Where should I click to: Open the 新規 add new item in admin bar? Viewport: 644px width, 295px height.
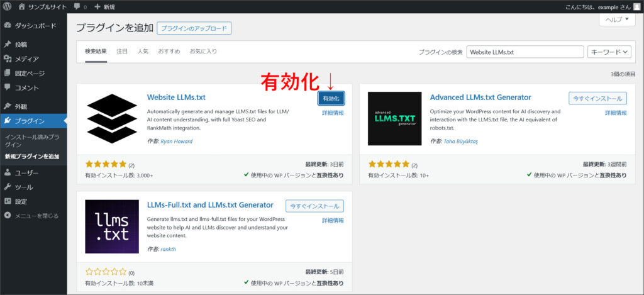click(x=104, y=6)
